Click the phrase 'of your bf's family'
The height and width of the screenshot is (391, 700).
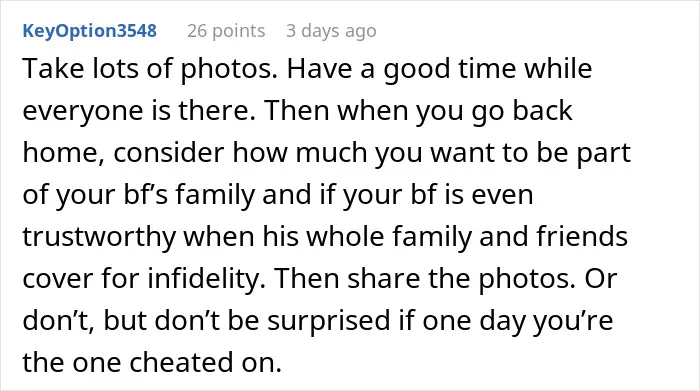coord(138,195)
